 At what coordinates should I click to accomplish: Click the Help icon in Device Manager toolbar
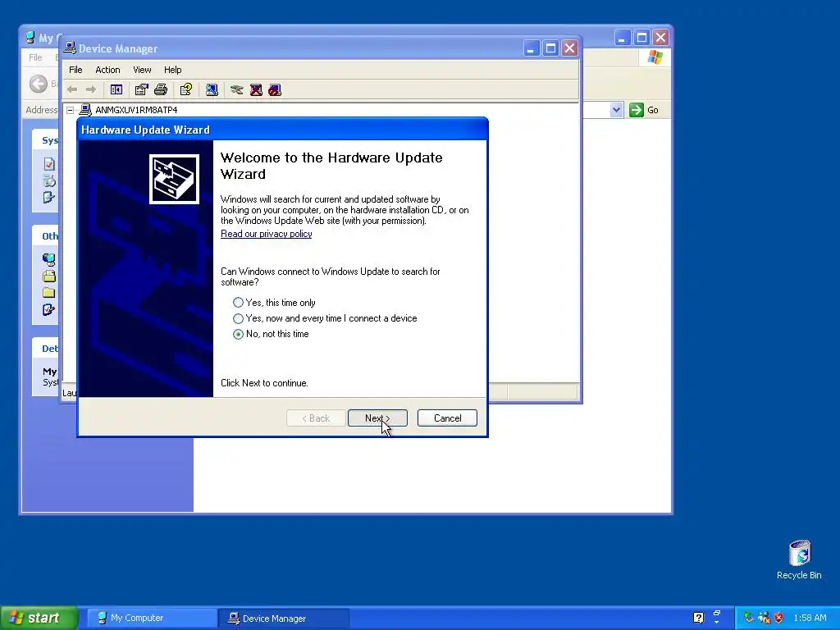[186, 89]
